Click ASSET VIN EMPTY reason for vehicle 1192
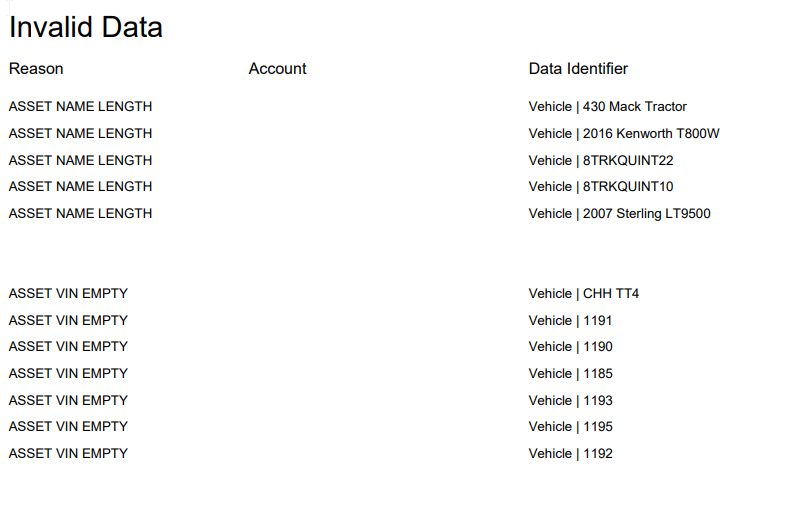The height and width of the screenshot is (518, 787). (x=68, y=454)
